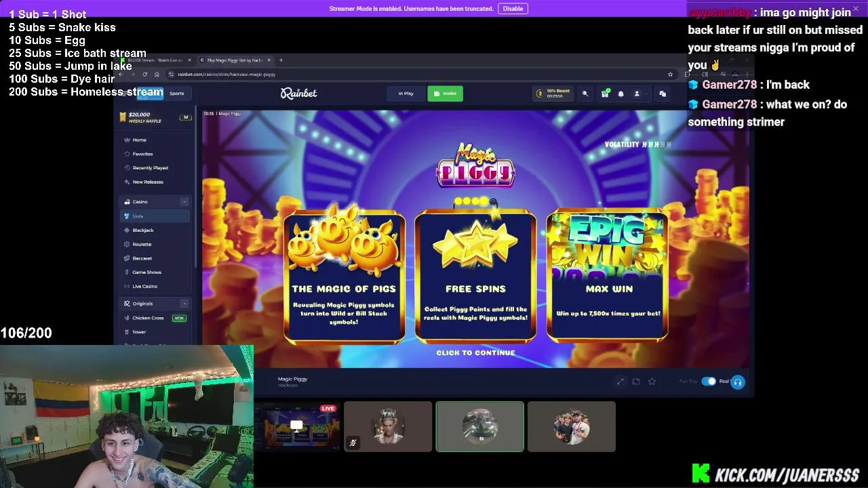Select Baccarat in the Casino menu
This screenshot has width=868, height=488.
pyautogui.click(x=155, y=258)
